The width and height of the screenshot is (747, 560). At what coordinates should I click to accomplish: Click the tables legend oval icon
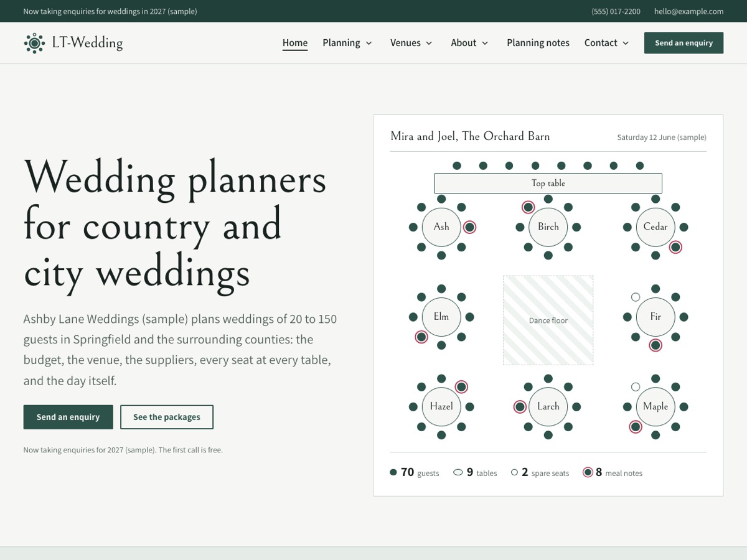pyautogui.click(x=458, y=472)
